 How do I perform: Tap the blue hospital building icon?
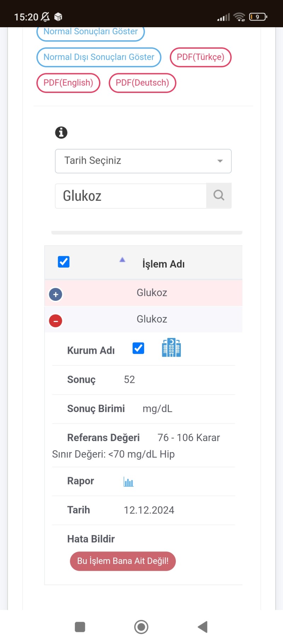pos(171,348)
